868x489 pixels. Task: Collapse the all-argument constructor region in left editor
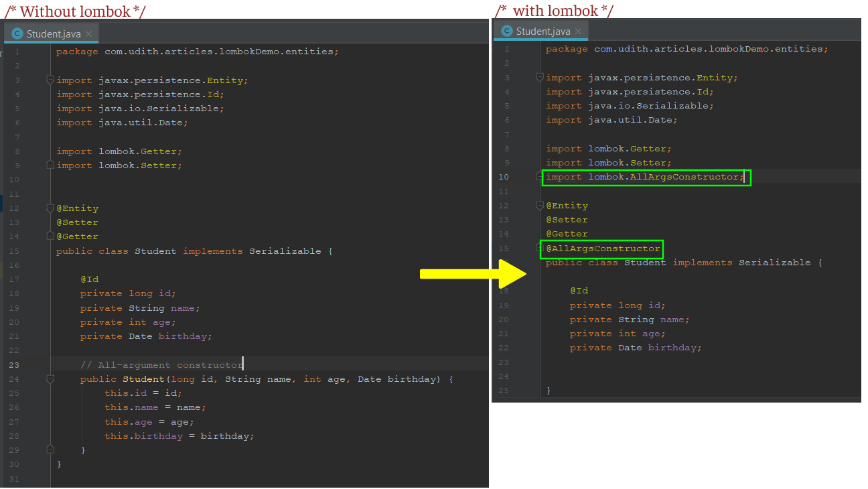[50, 378]
